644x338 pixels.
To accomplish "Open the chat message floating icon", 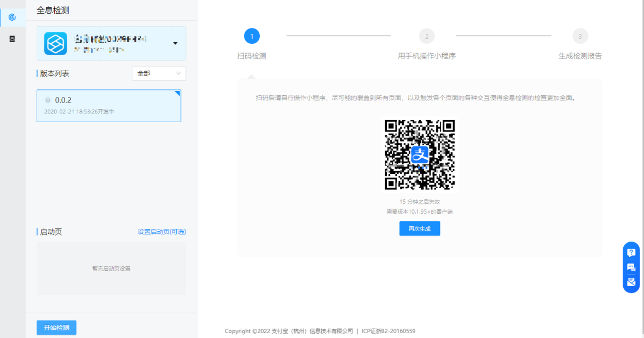I will point(631,267).
